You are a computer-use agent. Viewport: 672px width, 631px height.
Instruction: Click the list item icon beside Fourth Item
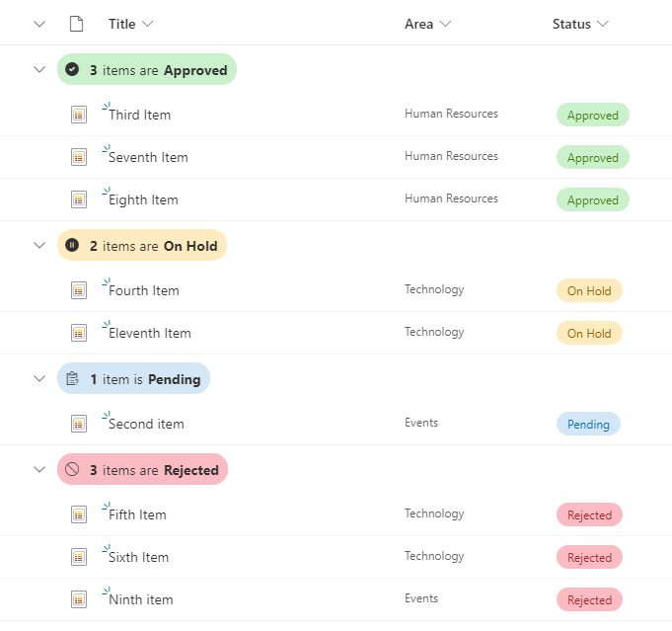79,290
